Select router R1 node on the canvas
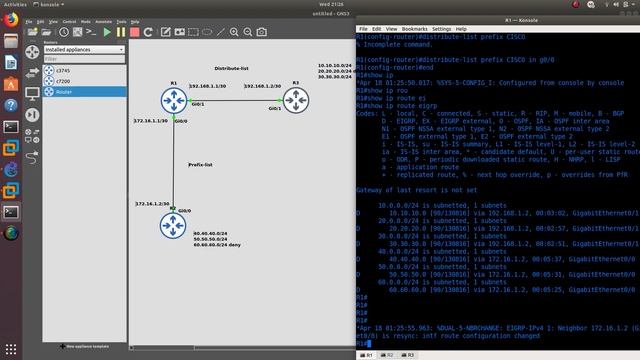640x360 pixels. [174, 100]
